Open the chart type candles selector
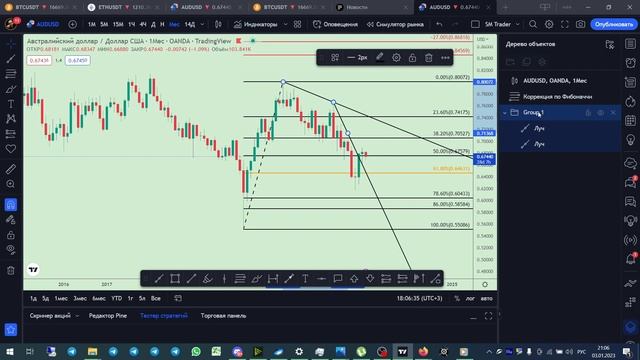Viewport: 640px width, 360px height. click(x=218, y=24)
